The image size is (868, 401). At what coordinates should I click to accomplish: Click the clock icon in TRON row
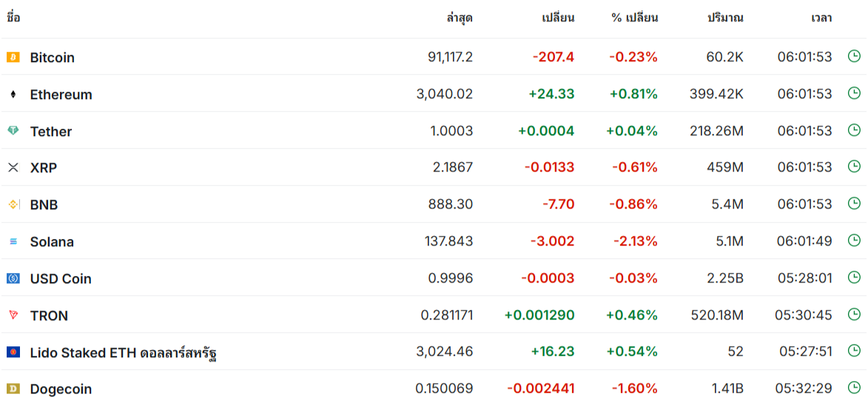(854, 314)
